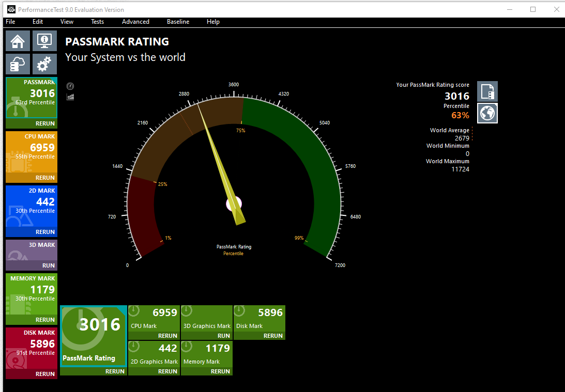Click the 2D Graphics Mark tile timer icon
565x392 pixels.
coord(134,346)
